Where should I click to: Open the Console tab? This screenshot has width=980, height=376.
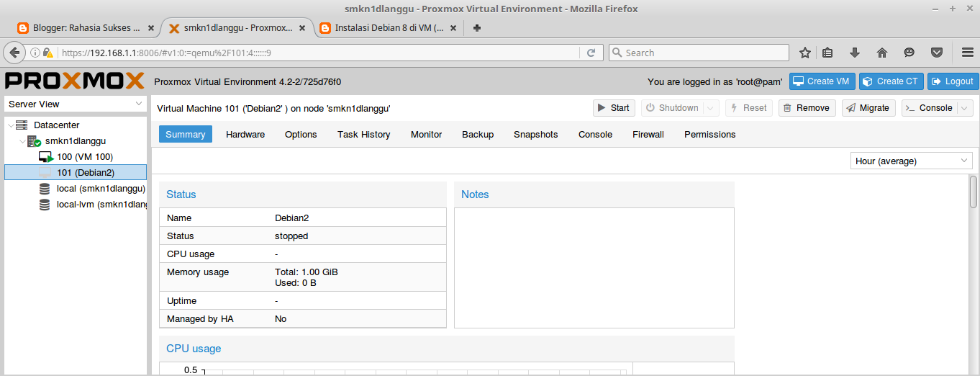click(x=596, y=135)
